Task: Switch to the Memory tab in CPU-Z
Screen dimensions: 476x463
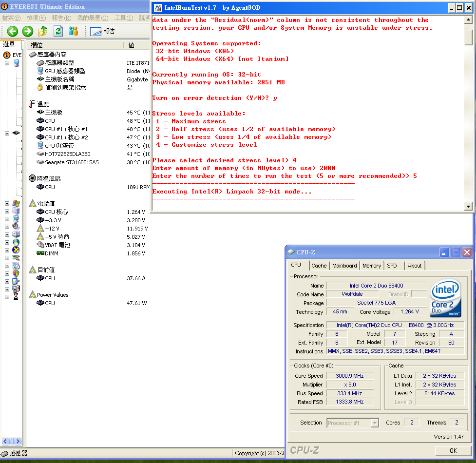Action: (371, 266)
